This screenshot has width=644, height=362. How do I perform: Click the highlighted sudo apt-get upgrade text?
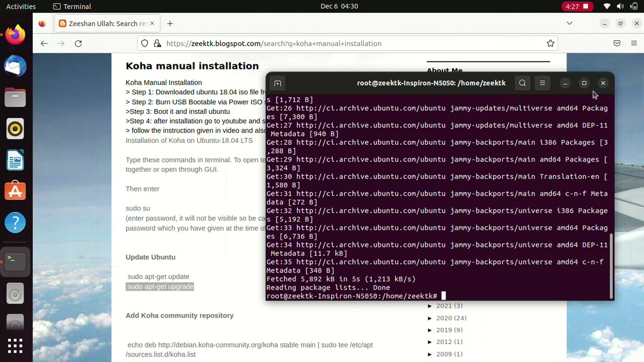coord(160,287)
